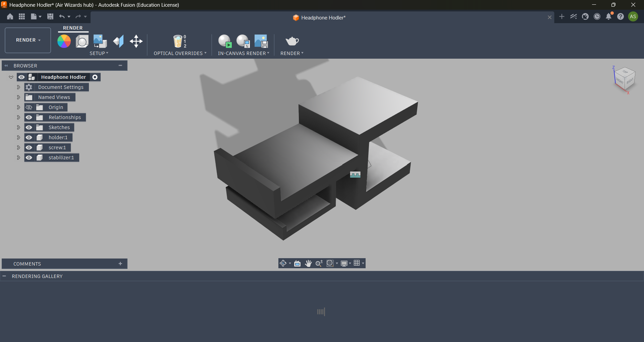Switch to Headphone Hodler document tab
This screenshot has width=644, height=342.
(x=319, y=17)
